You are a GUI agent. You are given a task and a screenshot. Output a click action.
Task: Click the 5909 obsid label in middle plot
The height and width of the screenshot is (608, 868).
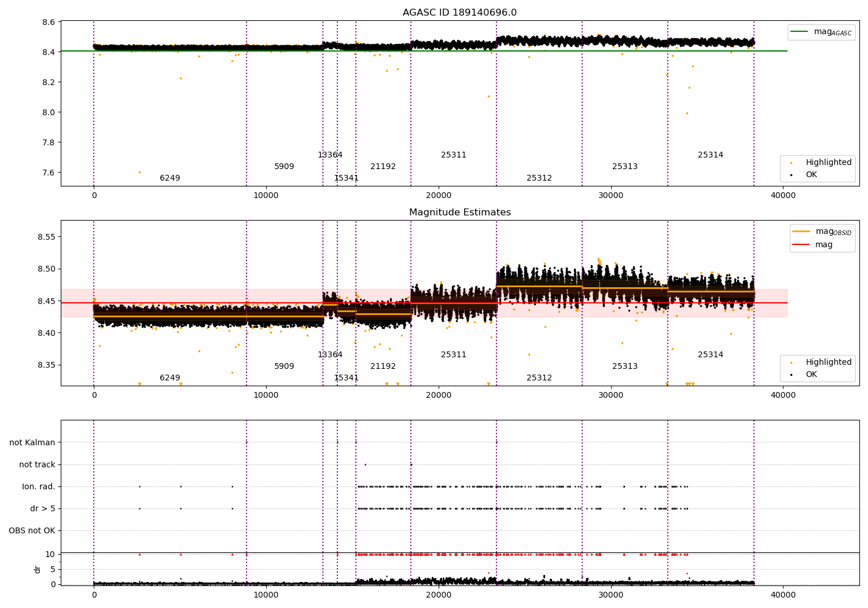coord(284,367)
